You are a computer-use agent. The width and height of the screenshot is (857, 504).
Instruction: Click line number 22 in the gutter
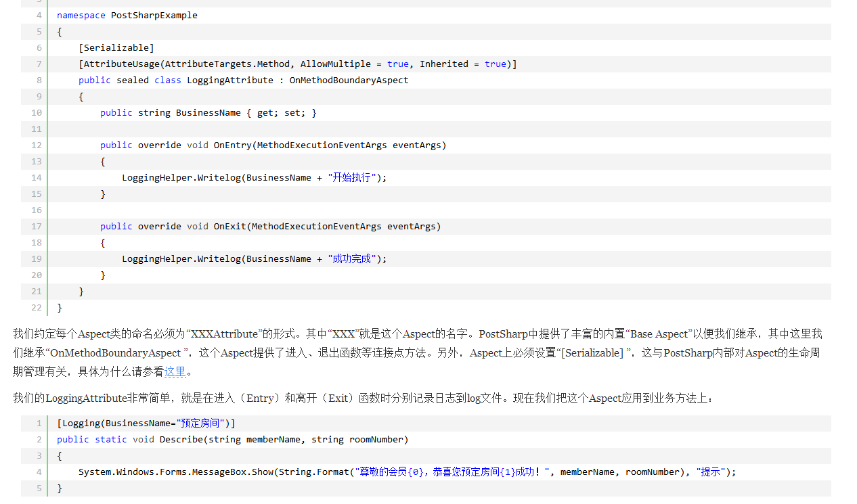37,307
